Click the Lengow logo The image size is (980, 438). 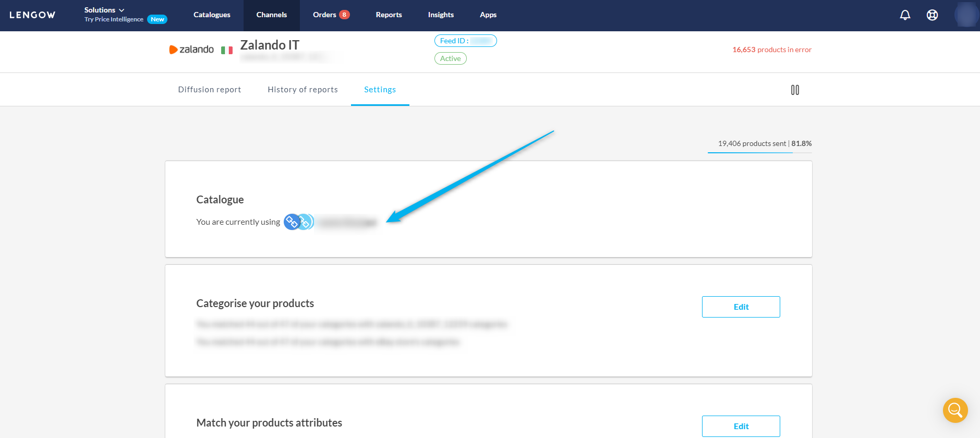click(x=32, y=15)
